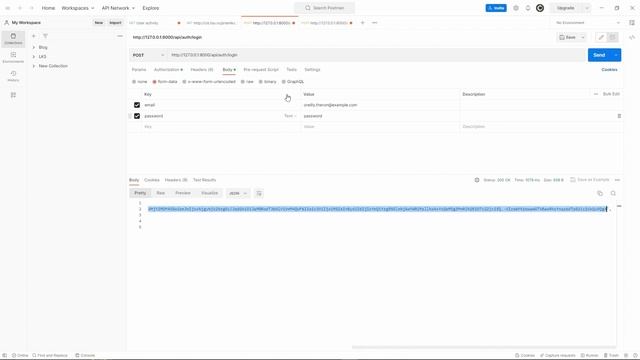Switch response view to Raw
This screenshot has height=360, width=640.
pyautogui.click(x=161, y=193)
